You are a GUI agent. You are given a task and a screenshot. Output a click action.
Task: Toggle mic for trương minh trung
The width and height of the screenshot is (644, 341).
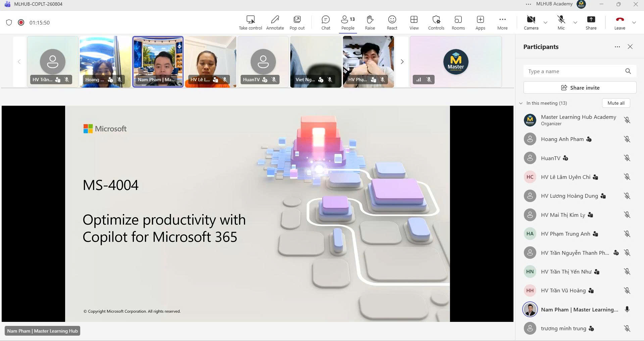pos(627,329)
